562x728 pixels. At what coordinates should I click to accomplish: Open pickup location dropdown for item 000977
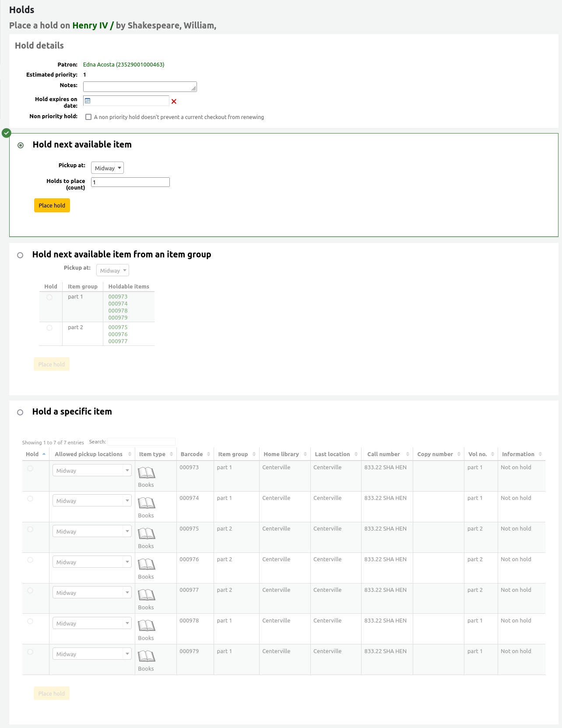(92, 593)
